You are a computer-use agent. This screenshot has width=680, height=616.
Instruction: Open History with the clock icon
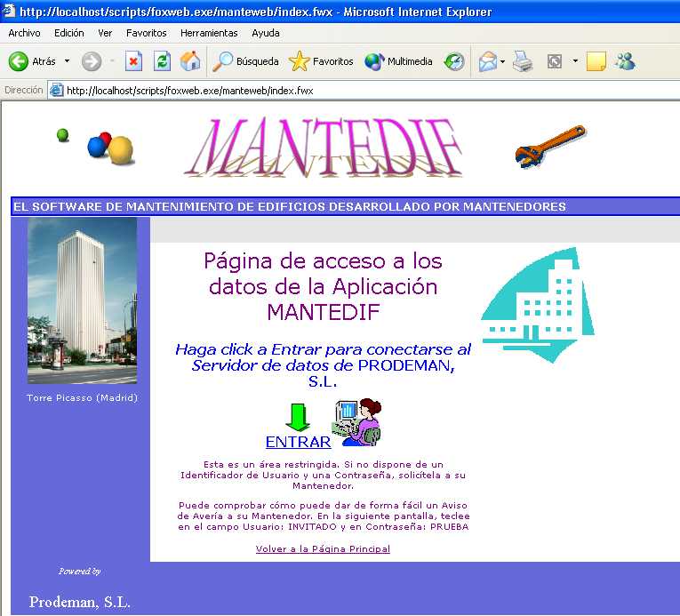454,61
